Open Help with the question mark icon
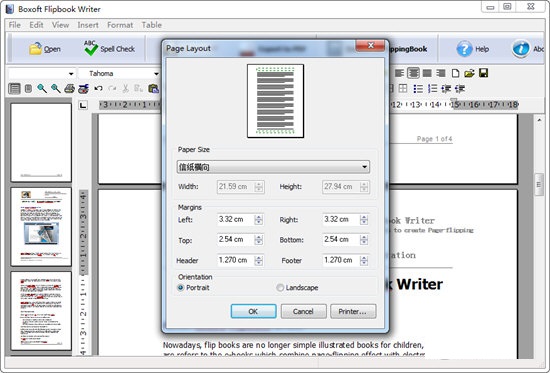The width and height of the screenshot is (550, 373). coord(464,49)
